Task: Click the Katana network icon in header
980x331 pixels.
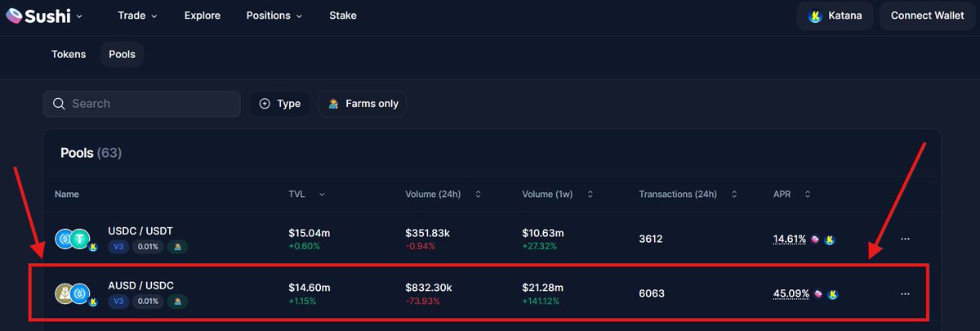Action: [x=814, y=16]
